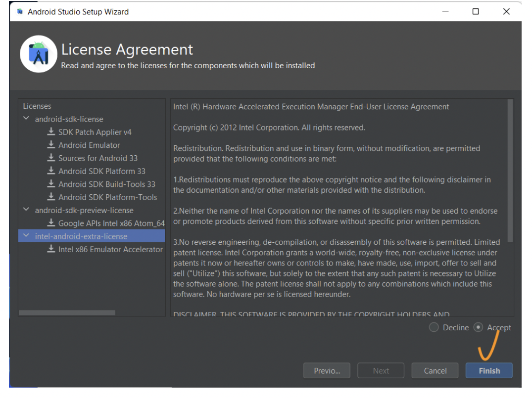Select Google APIs Intel x86 Atom_64 entry

pyautogui.click(x=111, y=223)
